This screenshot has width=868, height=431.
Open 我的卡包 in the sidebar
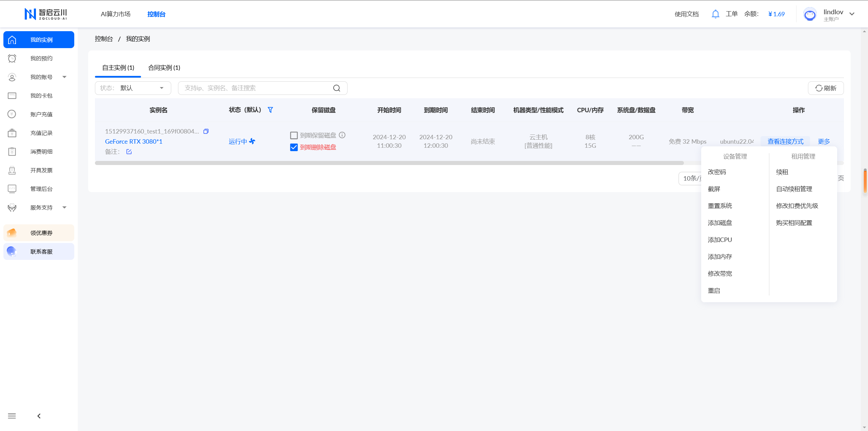click(x=41, y=96)
